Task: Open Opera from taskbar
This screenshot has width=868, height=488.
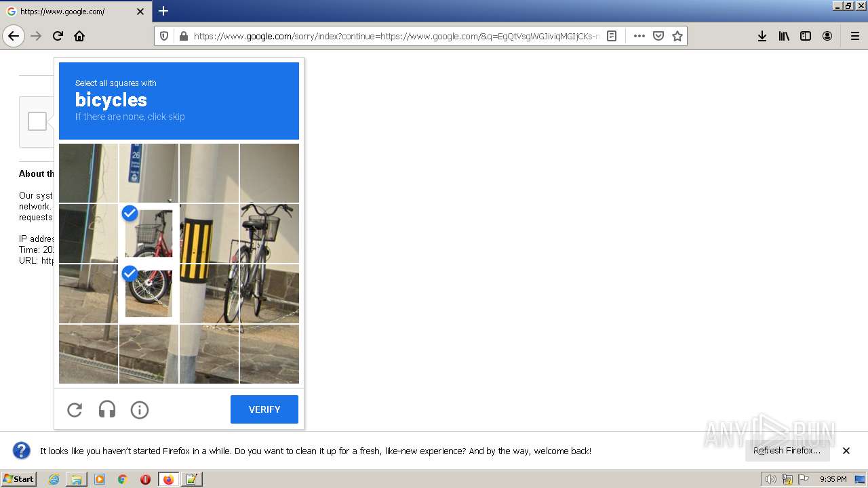Action: [x=145, y=479]
